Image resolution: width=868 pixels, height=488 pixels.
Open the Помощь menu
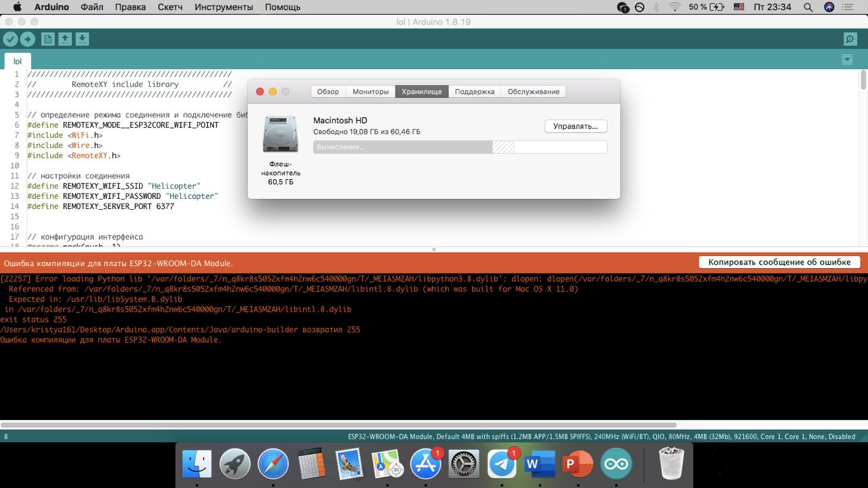point(283,7)
